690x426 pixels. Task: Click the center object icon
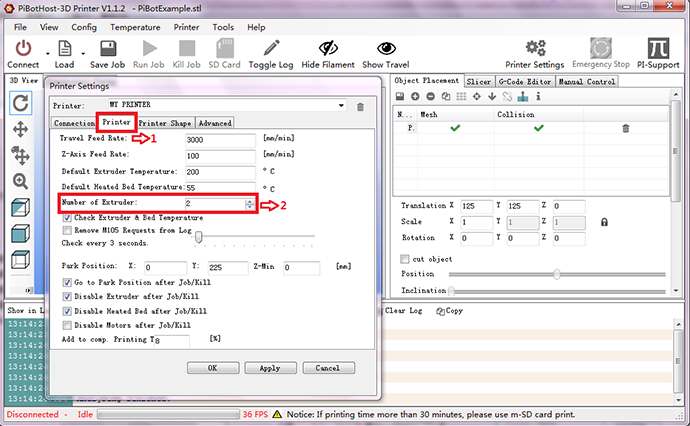(477, 96)
